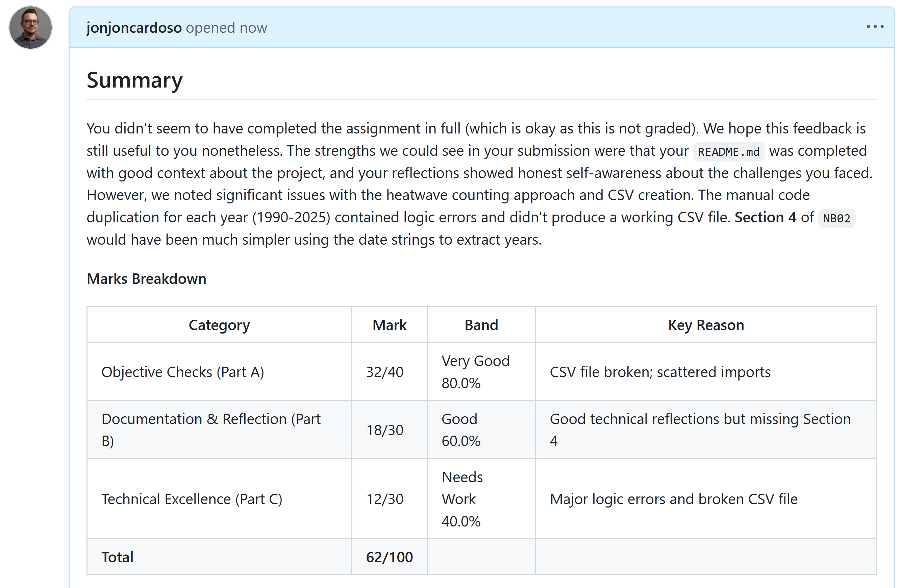Viewport: 901px width, 588px height.
Task: Click the Documentation & Reflection (Part B) cell
Action: pyautogui.click(x=210, y=430)
